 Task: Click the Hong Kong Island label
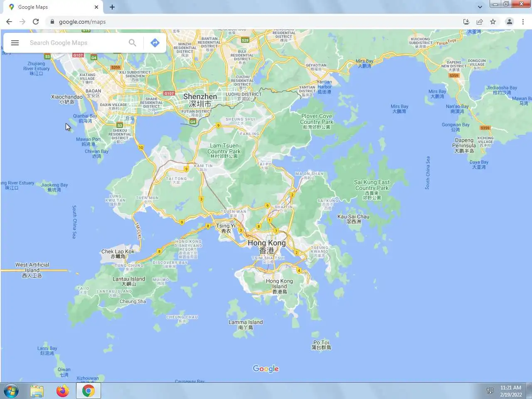coord(279,286)
